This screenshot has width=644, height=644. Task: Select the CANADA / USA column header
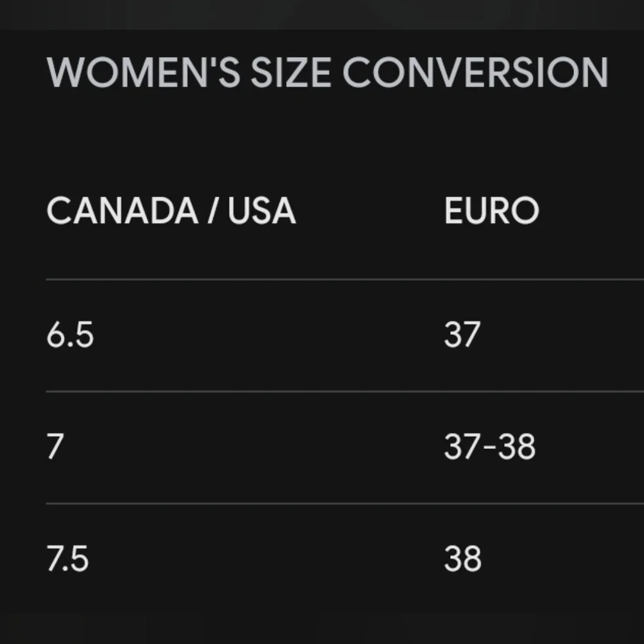pos(171,211)
